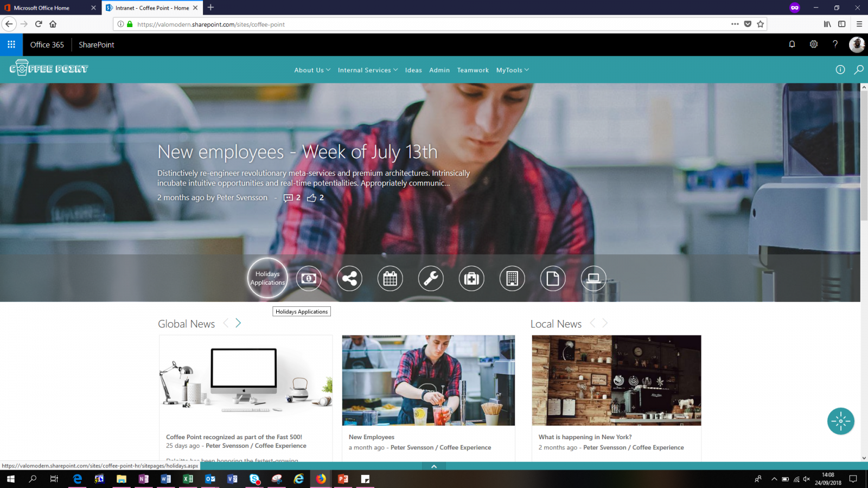Click the teal floating action button
The width and height of the screenshot is (868, 488).
pyautogui.click(x=841, y=421)
